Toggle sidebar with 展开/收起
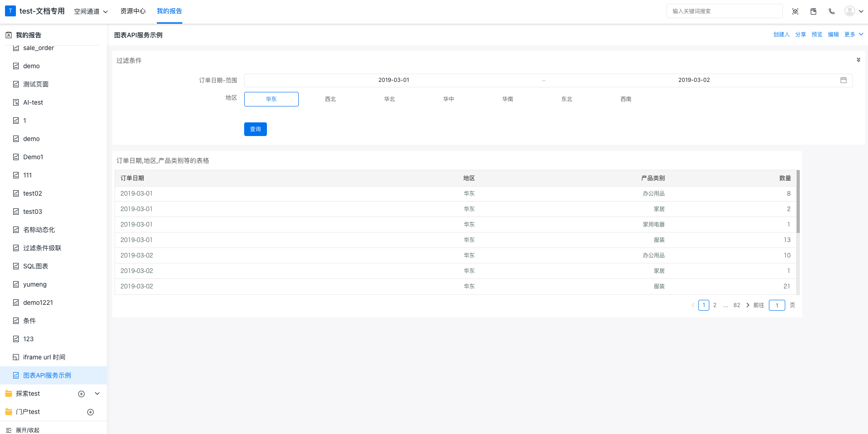Viewport: 868px width, 434px height. coord(23,430)
